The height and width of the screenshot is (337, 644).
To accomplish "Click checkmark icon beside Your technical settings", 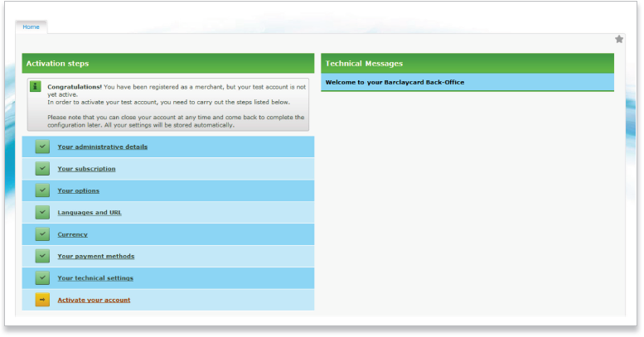I will [42, 278].
